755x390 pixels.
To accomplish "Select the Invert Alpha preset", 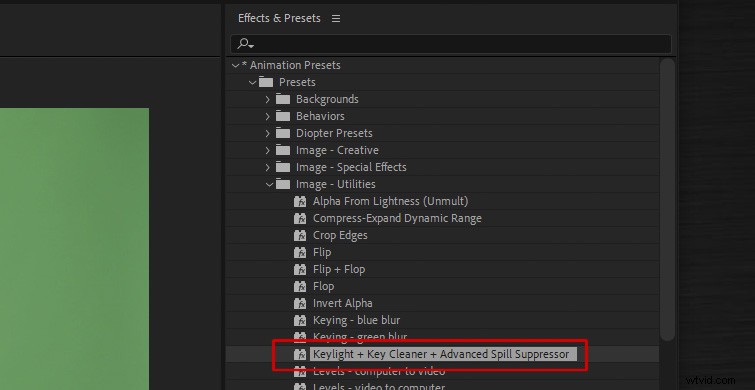I will pos(342,303).
